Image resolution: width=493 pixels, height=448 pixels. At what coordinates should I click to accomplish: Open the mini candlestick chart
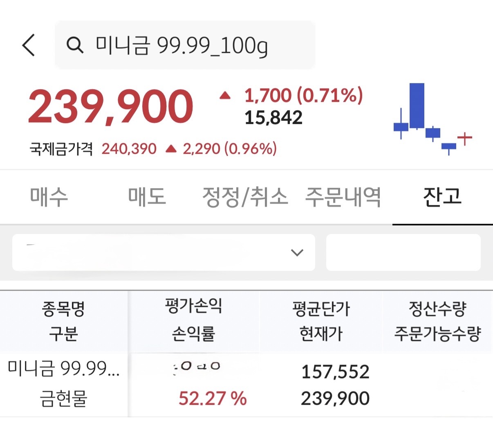(x=432, y=119)
